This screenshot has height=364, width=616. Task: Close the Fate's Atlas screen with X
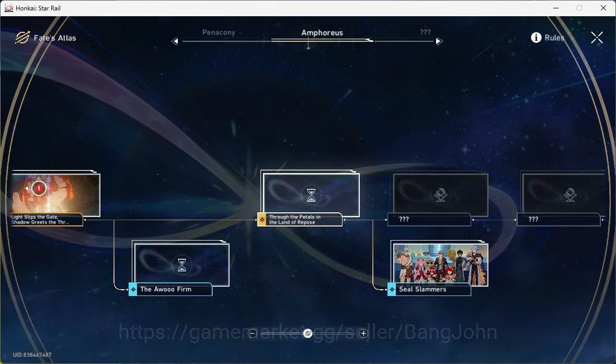point(597,38)
